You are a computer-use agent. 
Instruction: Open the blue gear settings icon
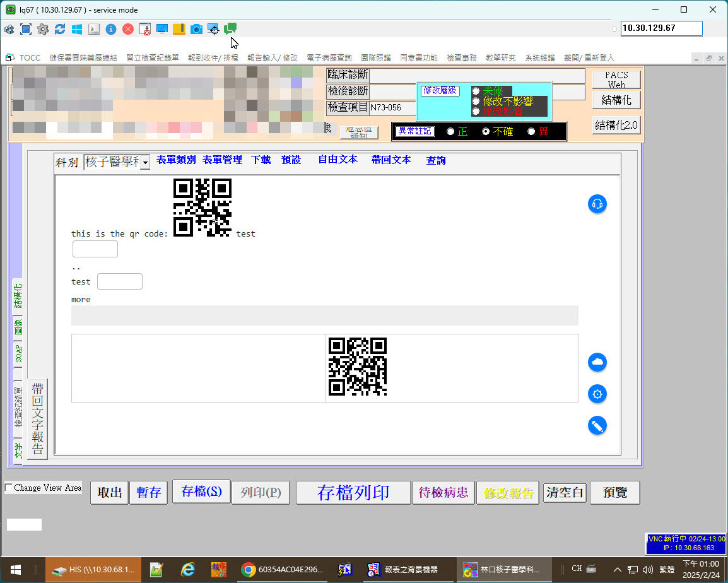click(597, 394)
